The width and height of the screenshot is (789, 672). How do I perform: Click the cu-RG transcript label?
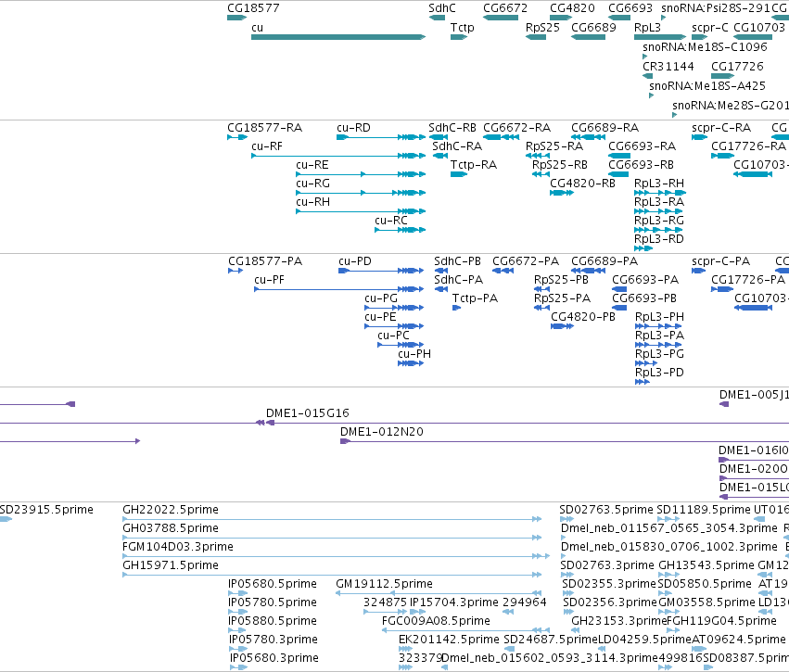(313, 184)
